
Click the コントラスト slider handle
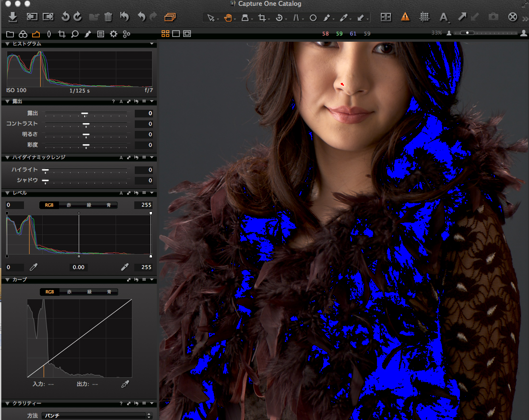tap(86, 124)
